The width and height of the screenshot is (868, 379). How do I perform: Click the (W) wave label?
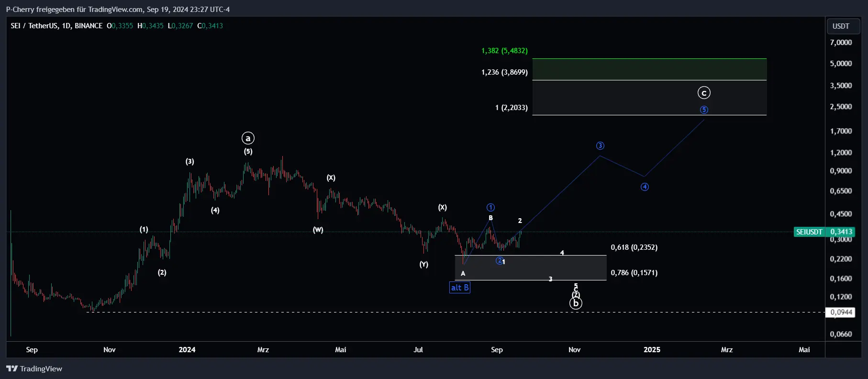(x=318, y=230)
